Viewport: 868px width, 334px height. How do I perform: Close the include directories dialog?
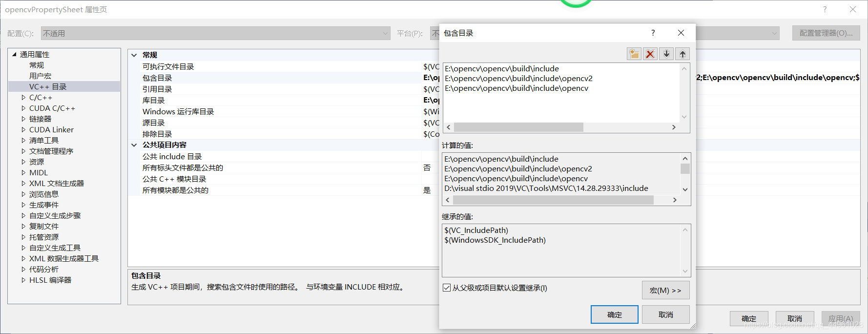click(681, 33)
